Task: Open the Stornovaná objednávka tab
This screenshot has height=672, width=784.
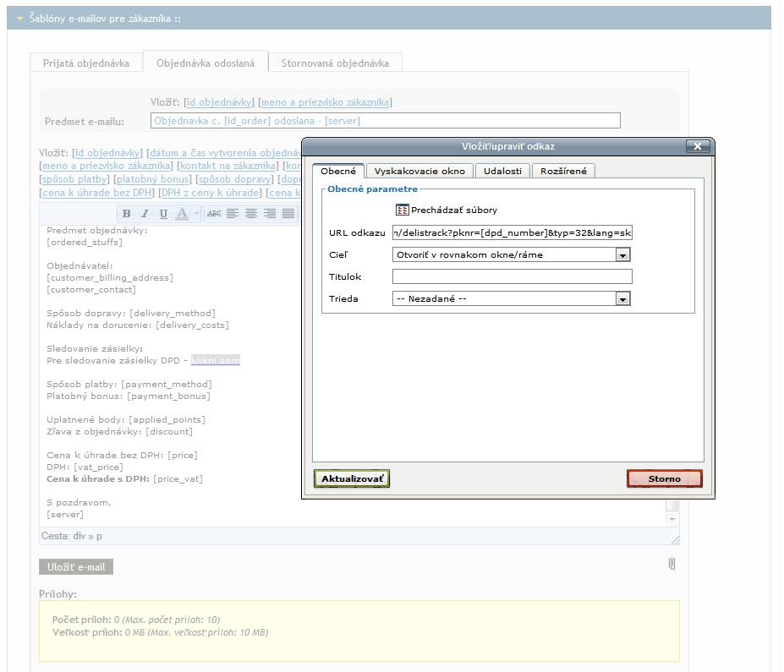Action: [x=335, y=63]
